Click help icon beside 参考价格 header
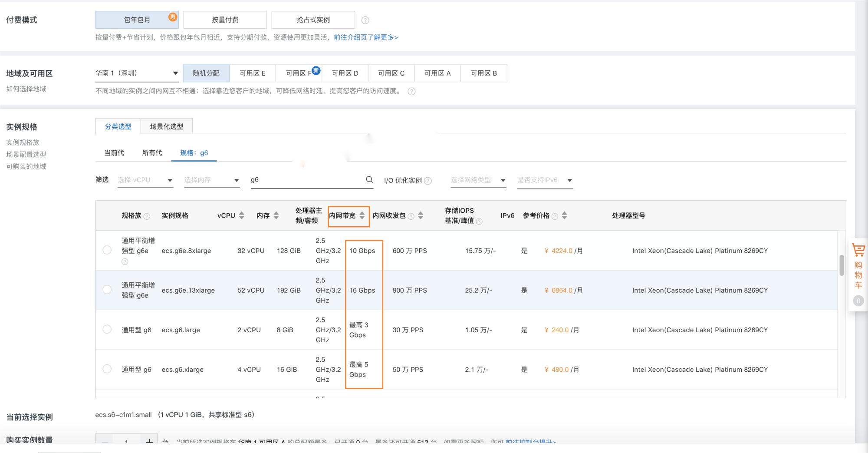The height and width of the screenshot is (453, 868). [555, 216]
